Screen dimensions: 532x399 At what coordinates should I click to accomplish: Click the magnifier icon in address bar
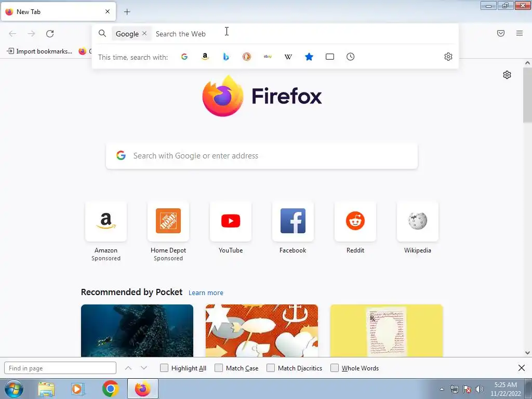(102, 33)
